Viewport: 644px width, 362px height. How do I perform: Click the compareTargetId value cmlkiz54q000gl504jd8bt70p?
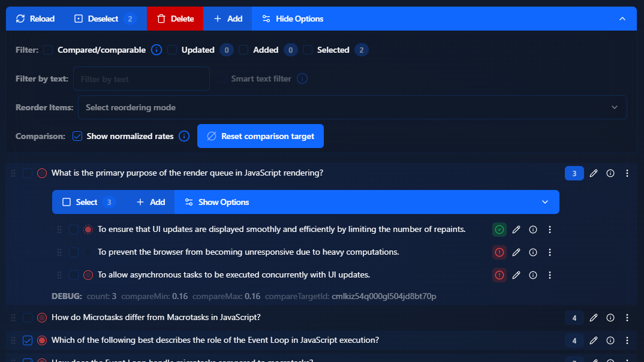click(x=384, y=296)
